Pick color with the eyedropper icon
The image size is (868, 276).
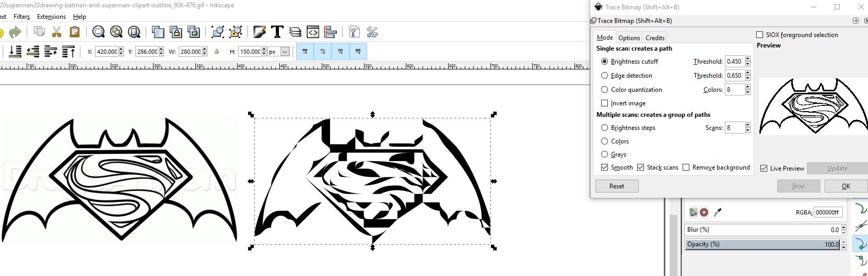pyautogui.click(x=718, y=212)
